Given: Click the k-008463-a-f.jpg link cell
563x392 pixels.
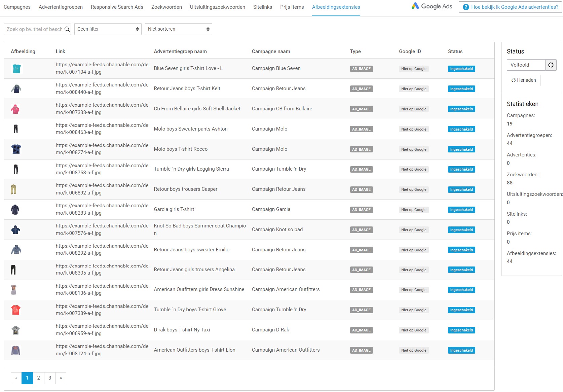Looking at the screenshot, I should (102, 129).
